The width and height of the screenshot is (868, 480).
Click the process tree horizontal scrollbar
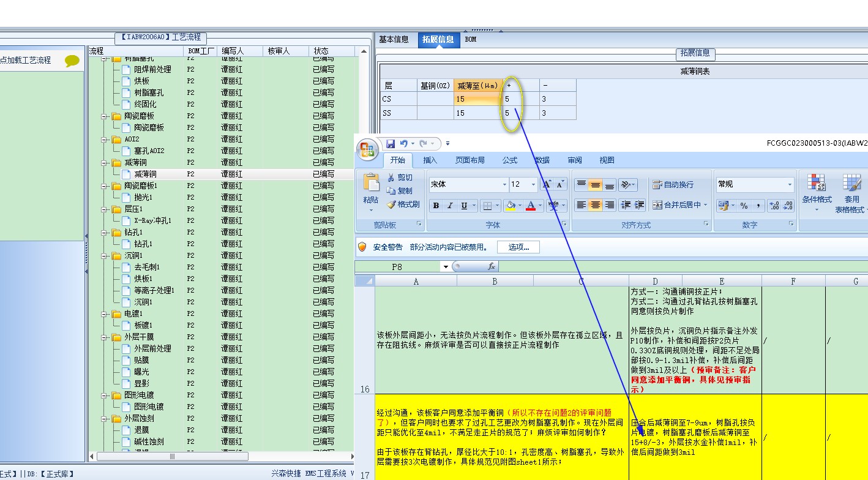point(173,456)
